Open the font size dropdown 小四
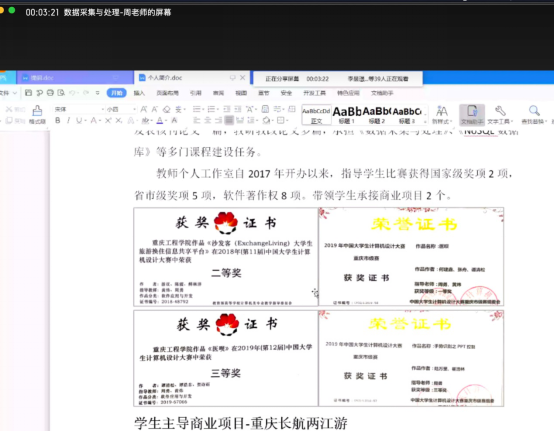The width and height of the screenshot is (554, 432). pyautogui.click(x=121, y=110)
